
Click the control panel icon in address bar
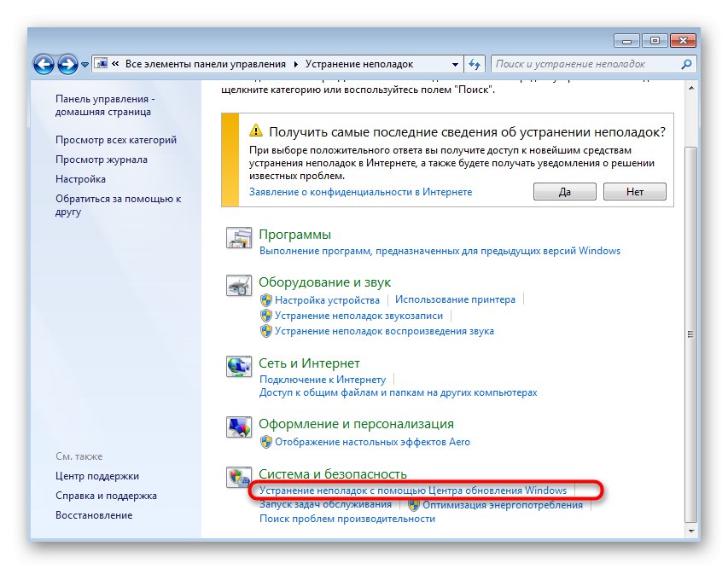pos(101,64)
